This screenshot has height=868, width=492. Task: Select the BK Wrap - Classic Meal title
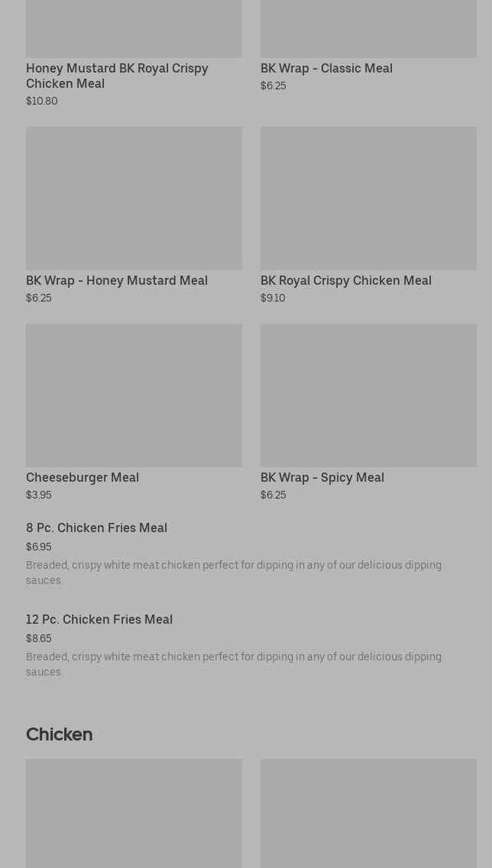pos(326,69)
